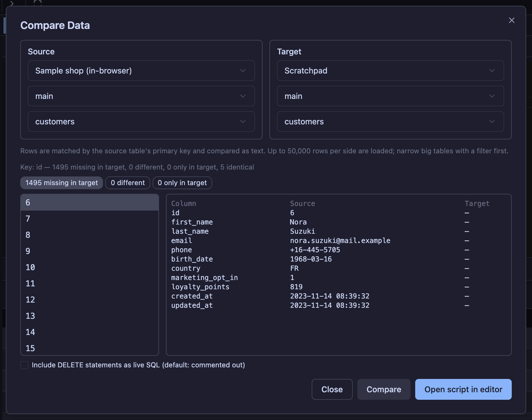Select row key 13 in the list
532x420 pixels.
(x=90, y=316)
